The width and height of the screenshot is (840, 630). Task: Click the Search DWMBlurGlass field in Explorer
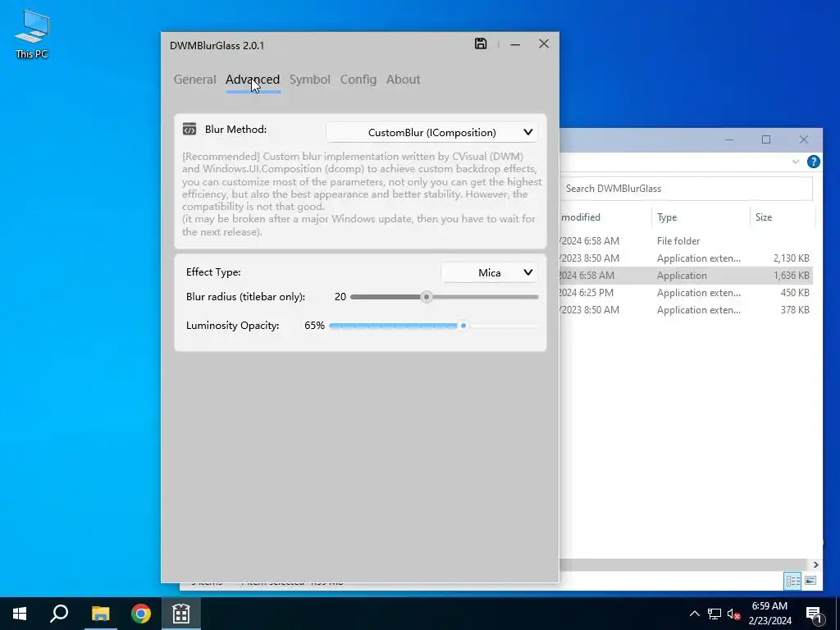click(x=686, y=189)
